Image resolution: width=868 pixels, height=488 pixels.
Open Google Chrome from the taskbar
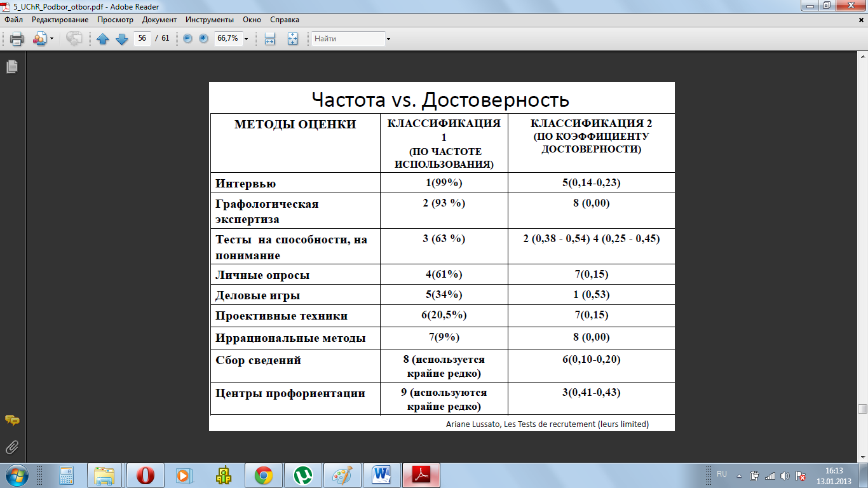[263, 475]
